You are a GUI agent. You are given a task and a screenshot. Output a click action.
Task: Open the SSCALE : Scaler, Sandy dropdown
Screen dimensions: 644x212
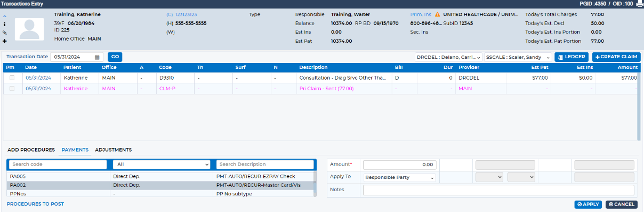click(518, 57)
